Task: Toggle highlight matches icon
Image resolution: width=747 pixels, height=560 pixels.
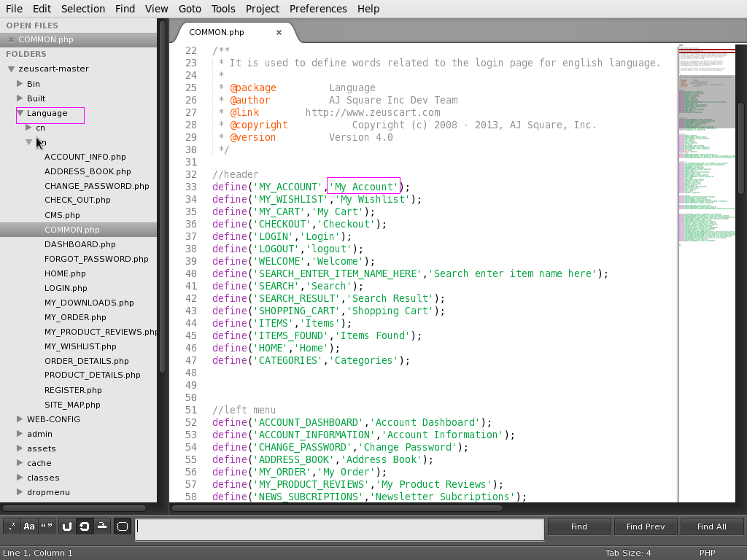Action: (123, 526)
